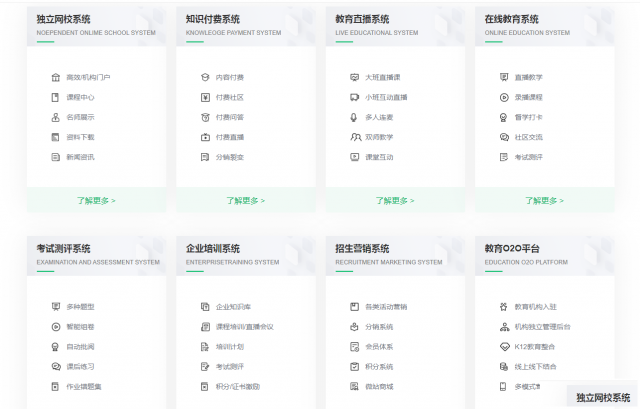Click 了解更多 under 独立网校系统 card
This screenshot has width=640, height=409.
click(x=96, y=200)
